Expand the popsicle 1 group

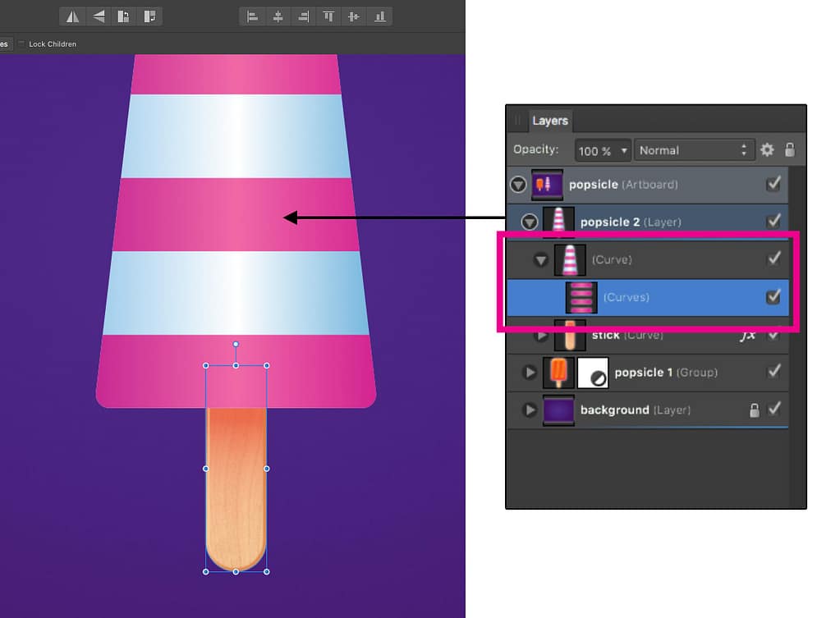point(530,373)
